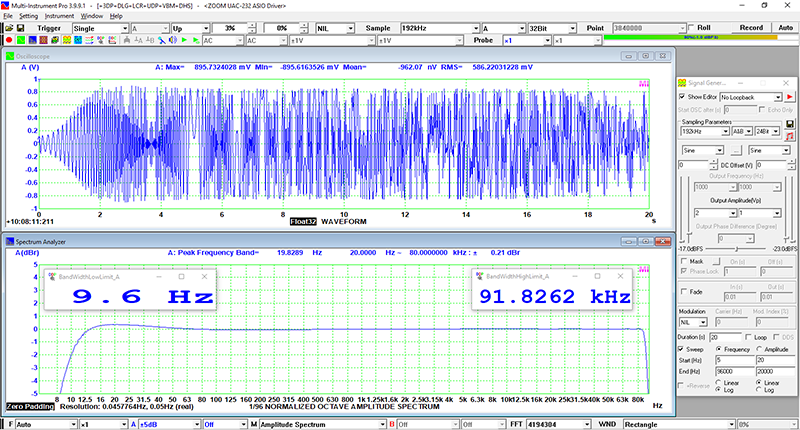Enable the Roll checkbox
800x430 pixels.
(692, 28)
